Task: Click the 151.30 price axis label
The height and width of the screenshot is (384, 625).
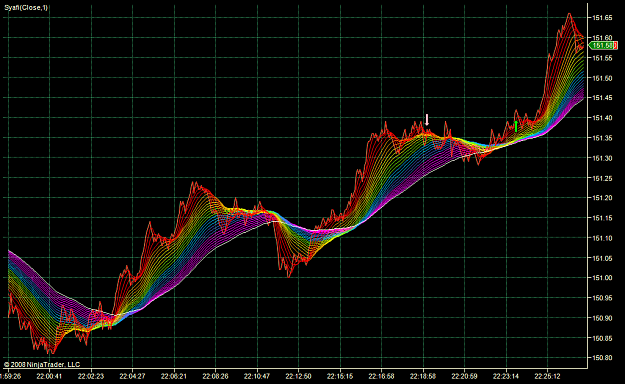Action: coord(602,158)
